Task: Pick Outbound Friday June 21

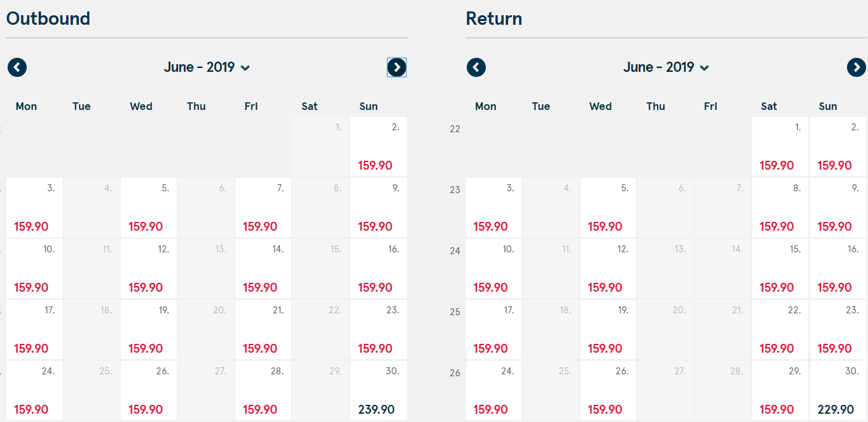Action: pos(263,329)
